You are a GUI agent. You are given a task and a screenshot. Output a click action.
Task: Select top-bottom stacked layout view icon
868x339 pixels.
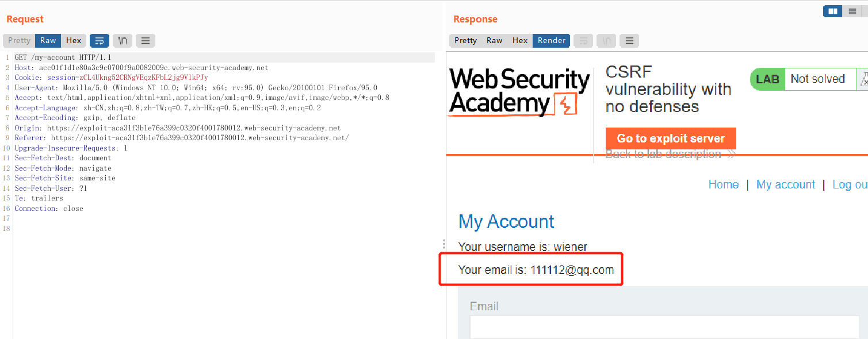(852, 11)
